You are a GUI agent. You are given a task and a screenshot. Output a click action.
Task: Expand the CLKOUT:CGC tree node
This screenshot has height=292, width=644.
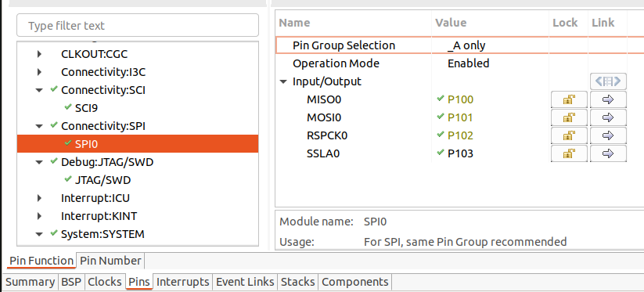(x=39, y=54)
